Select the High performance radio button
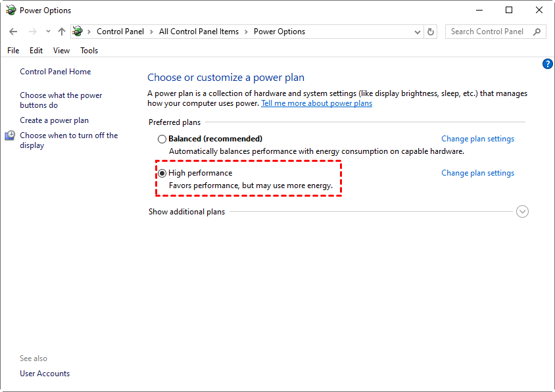The width and height of the screenshot is (555, 392). 162,174
